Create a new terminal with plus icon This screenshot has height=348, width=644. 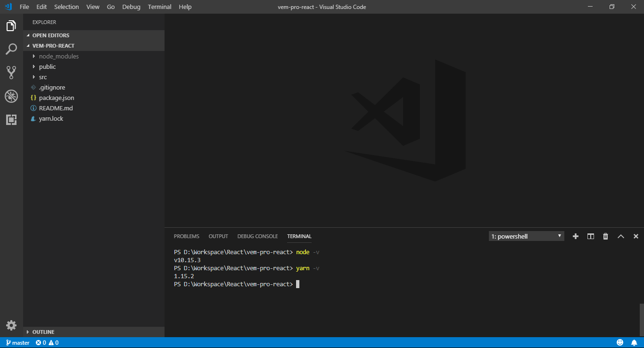pos(576,236)
